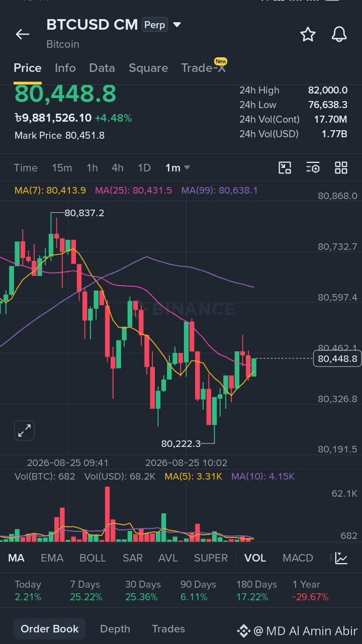Open the 1m interval dropdown

pos(177,168)
